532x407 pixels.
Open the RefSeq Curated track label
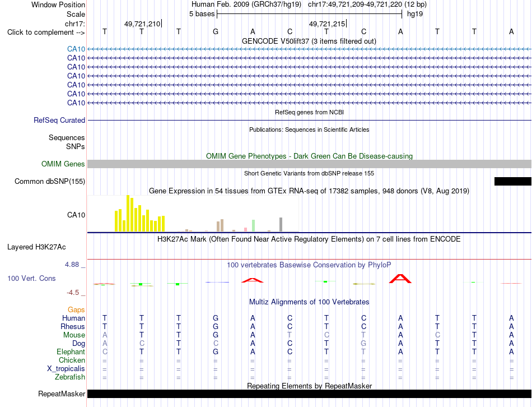[59, 121]
